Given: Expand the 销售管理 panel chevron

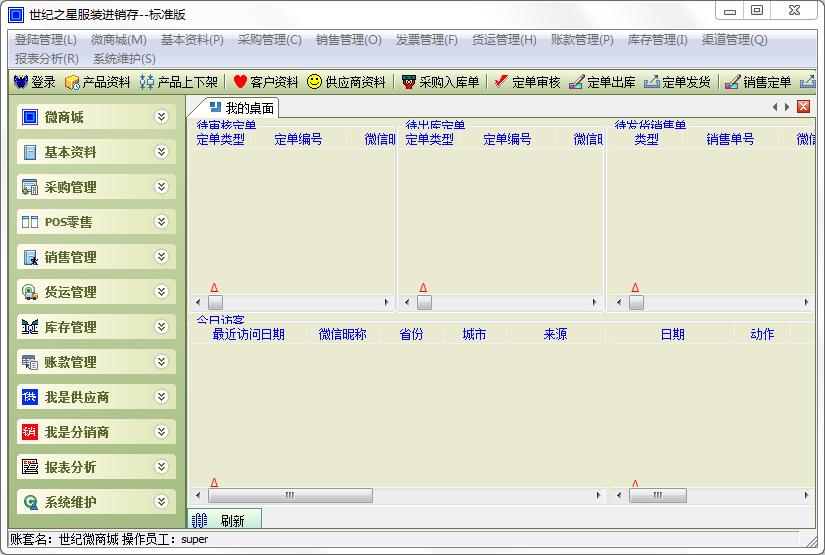Looking at the screenshot, I should 162,256.
